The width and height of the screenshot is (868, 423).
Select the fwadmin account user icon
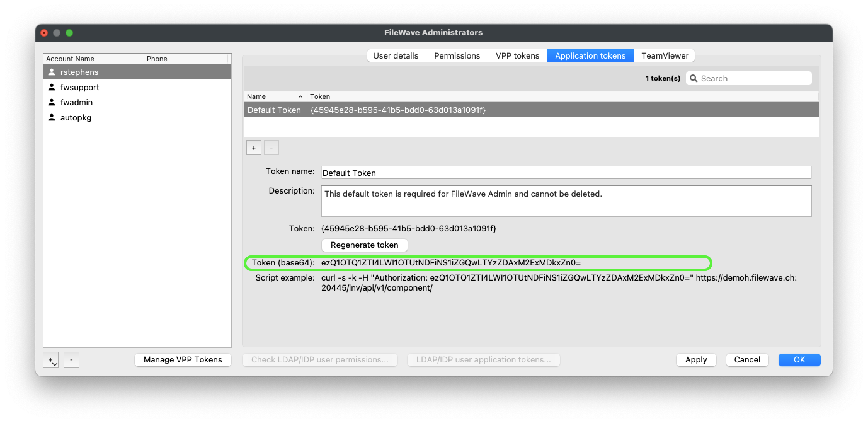coord(53,102)
